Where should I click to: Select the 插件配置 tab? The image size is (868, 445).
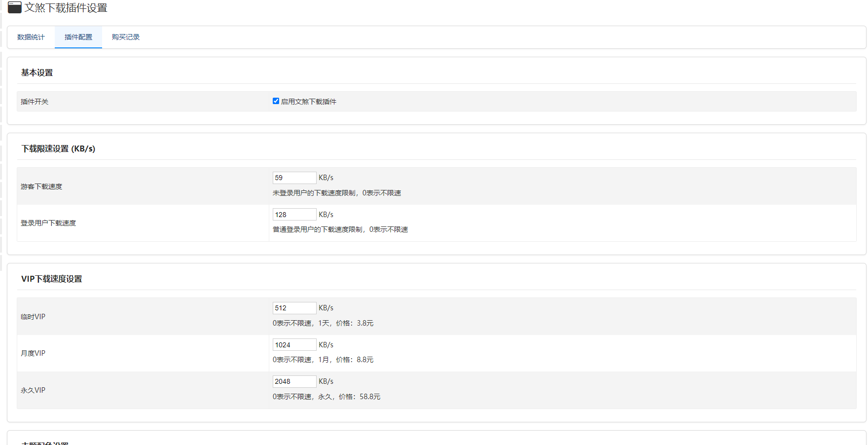click(78, 37)
